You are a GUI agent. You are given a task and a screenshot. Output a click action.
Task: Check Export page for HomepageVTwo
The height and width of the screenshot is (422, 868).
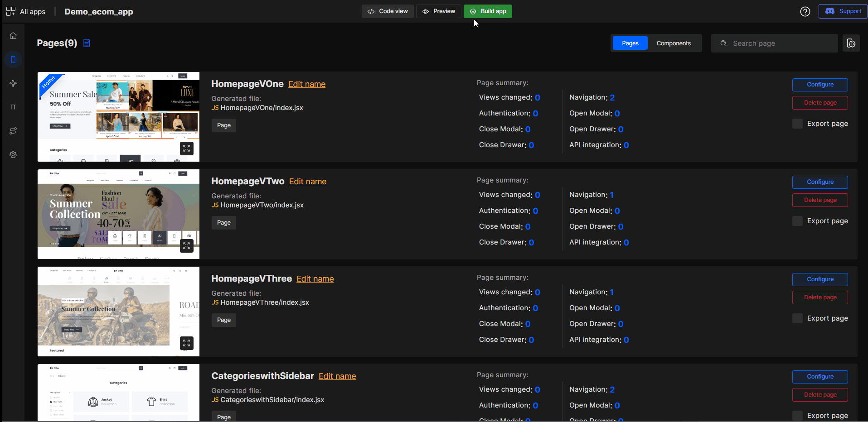tap(797, 221)
